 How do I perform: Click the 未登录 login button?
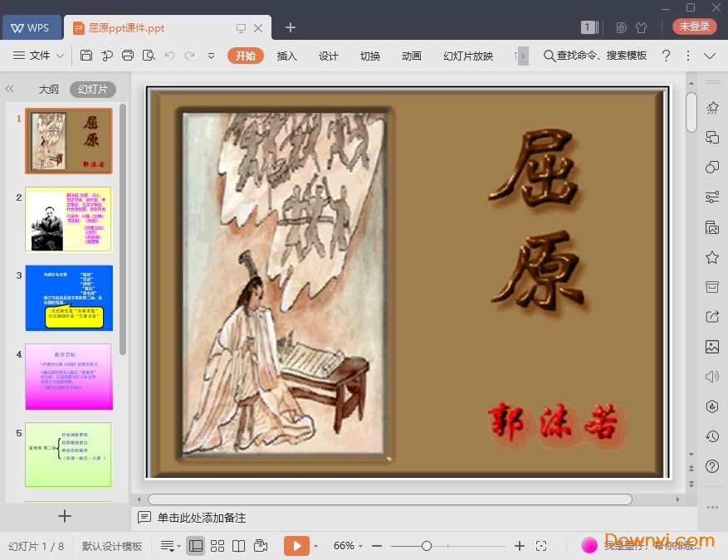pyautogui.click(x=694, y=26)
